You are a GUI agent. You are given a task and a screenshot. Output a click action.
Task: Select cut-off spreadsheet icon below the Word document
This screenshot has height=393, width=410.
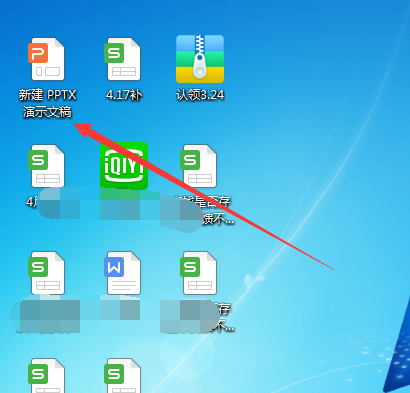[x=122, y=375]
